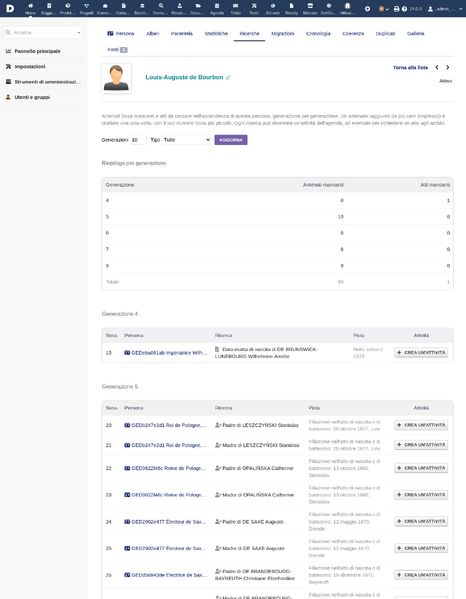Click the printer icon in top bar

click(396, 9)
